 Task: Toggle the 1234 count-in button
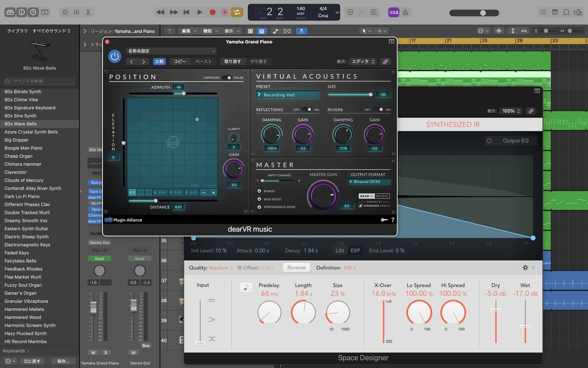point(393,12)
